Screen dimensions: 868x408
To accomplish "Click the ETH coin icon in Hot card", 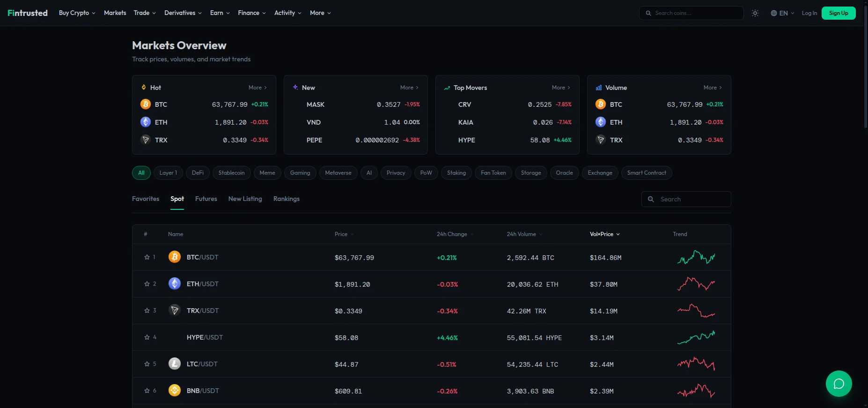I will 146,122.
